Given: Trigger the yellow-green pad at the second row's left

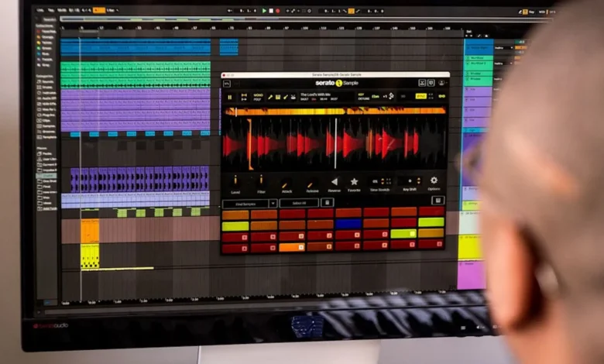Looking at the screenshot, I should point(235,226).
